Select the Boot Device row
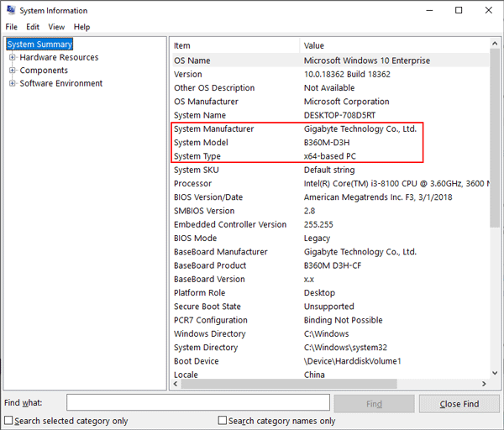This screenshot has width=504, height=430. (330, 361)
